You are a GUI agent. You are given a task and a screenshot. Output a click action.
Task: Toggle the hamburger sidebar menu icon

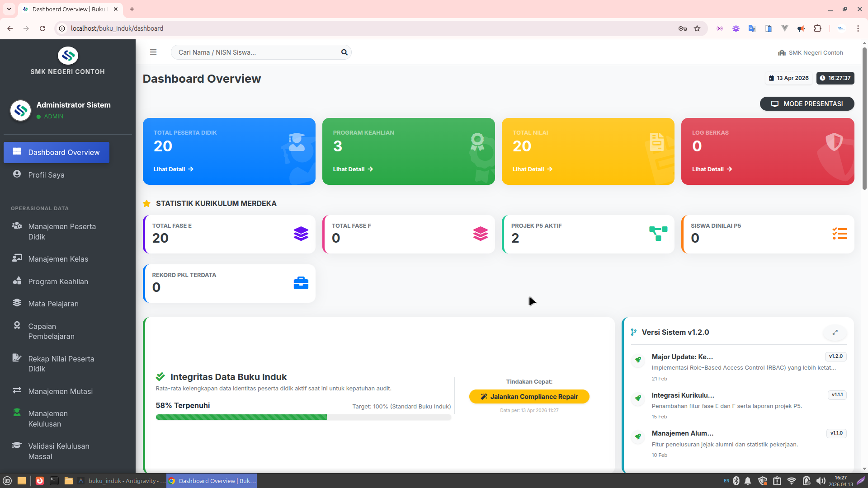pyautogui.click(x=153, y=52)
